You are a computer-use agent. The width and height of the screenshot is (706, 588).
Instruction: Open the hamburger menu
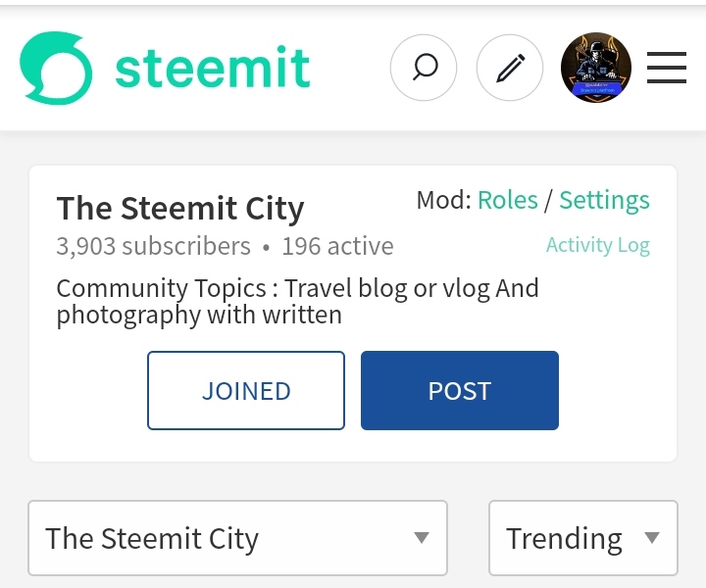click(x=667, y=68)
